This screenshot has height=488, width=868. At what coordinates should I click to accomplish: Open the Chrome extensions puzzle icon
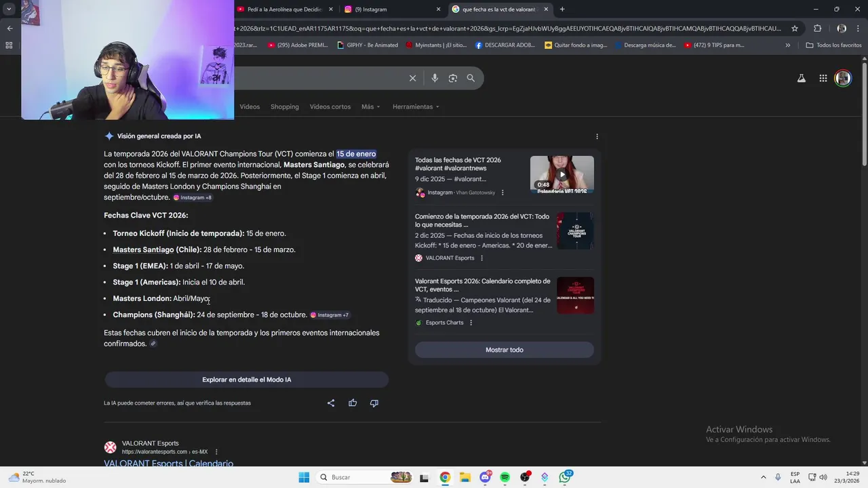817,28
